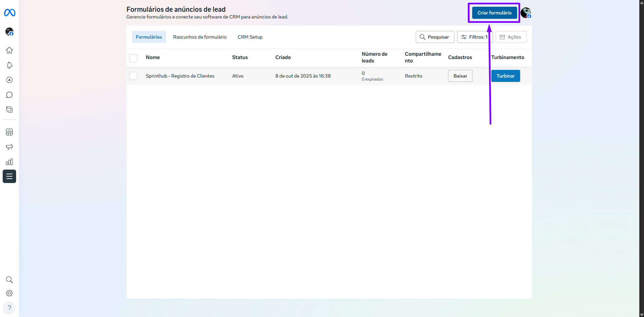Open the all tools hamburger menu
Screen dimensions: 644x317
9,176
